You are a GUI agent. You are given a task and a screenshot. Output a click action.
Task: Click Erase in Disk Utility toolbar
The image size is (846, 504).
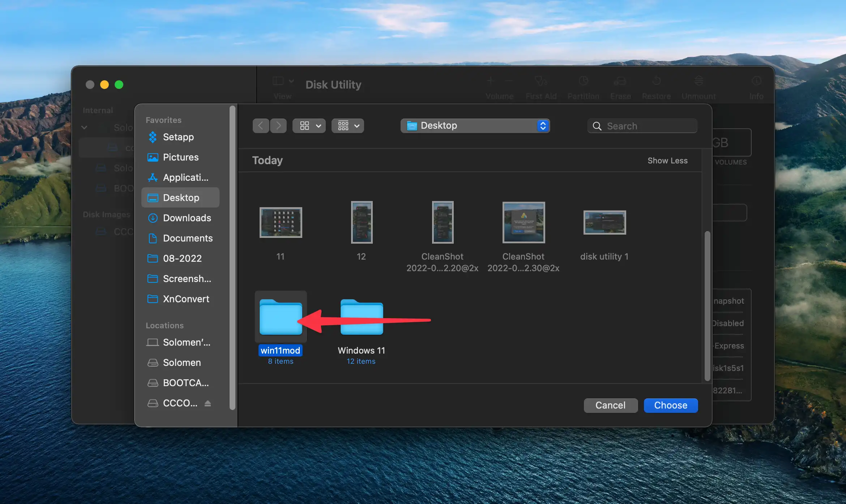click(x=620, y=87)
